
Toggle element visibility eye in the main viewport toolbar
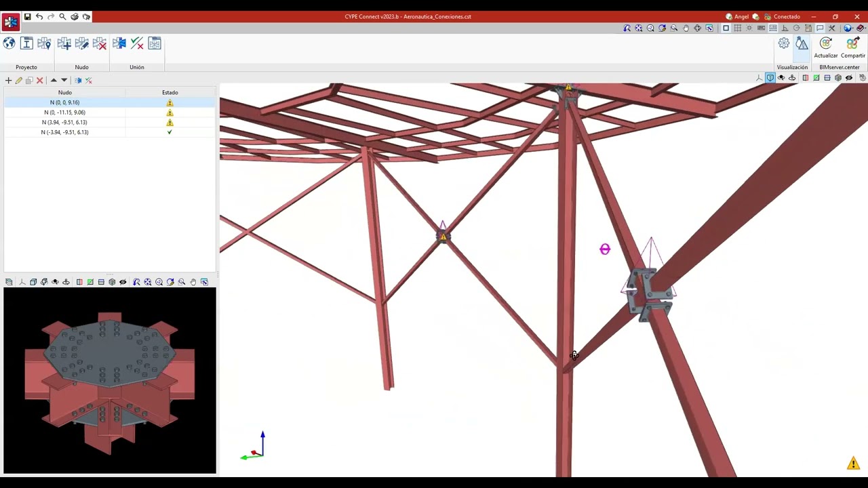coord(849,78)
